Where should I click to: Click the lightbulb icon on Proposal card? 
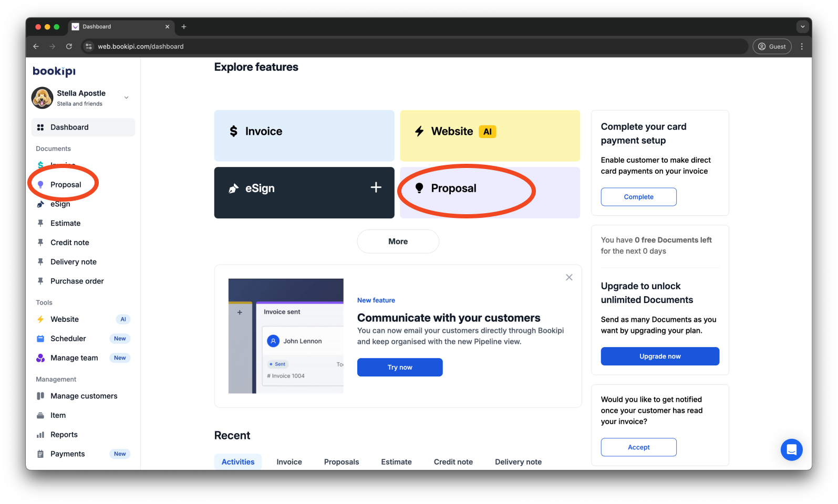point(419,188)
